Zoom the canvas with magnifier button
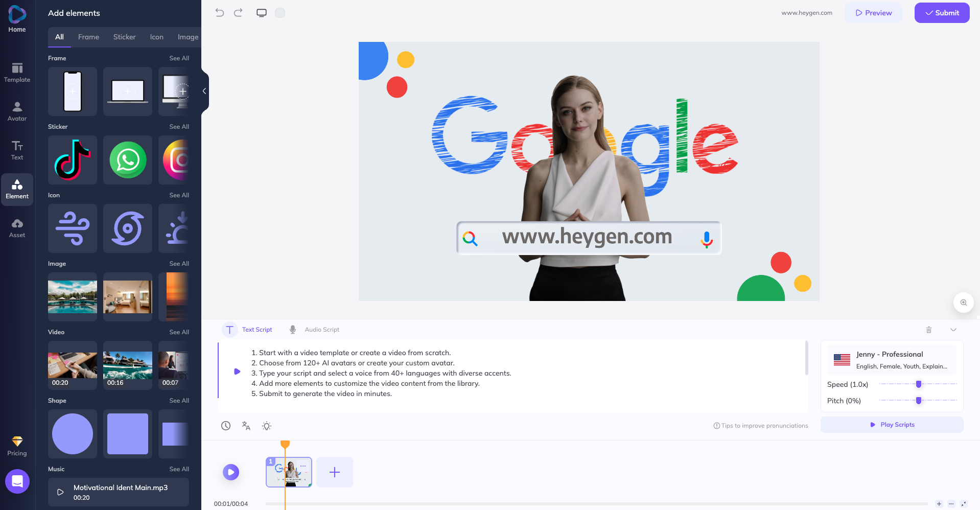980x510 pixels. coord(964,303)
